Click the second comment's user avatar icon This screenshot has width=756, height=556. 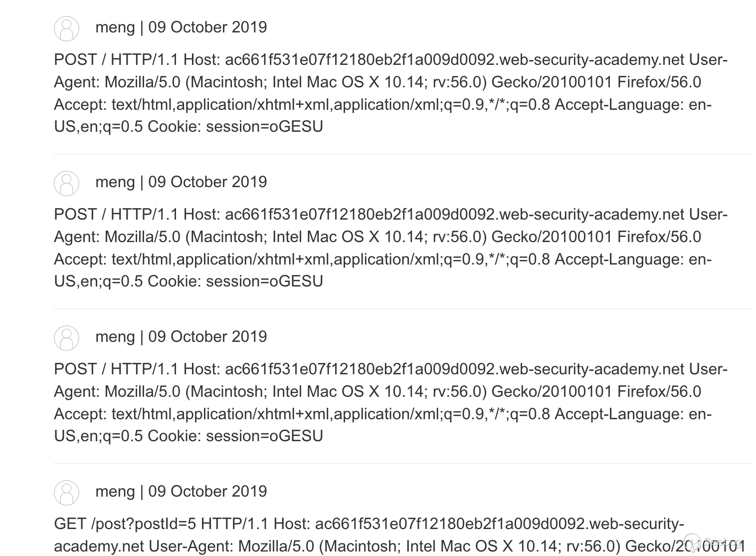tap(66, 183)
